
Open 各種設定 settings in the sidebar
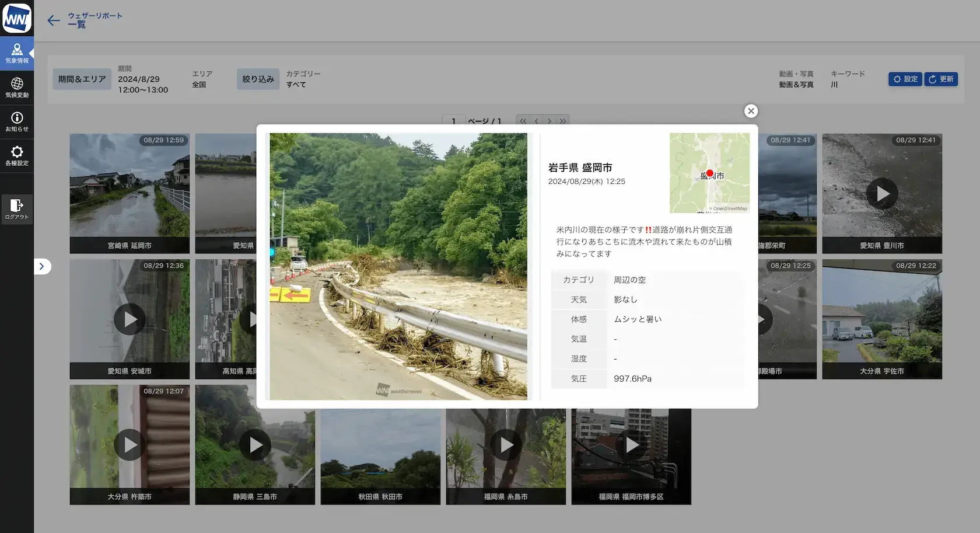tap(17, 156)
